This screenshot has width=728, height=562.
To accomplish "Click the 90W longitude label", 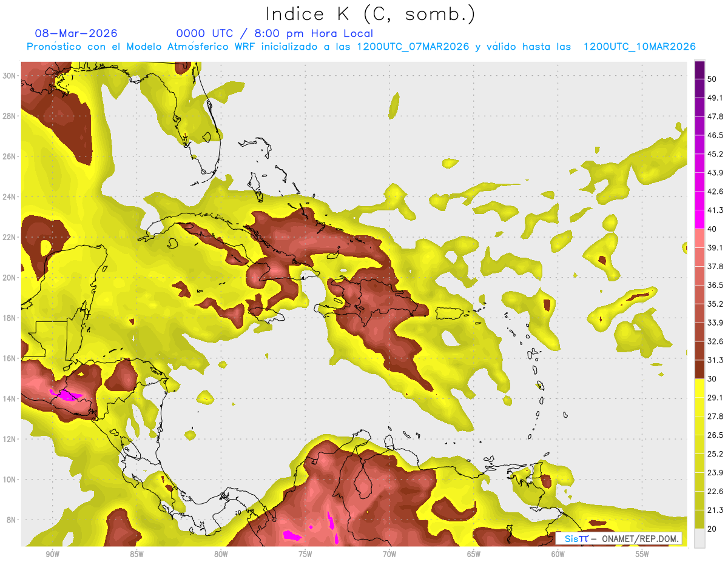I will pyautogui.click(x=52, y=554).
